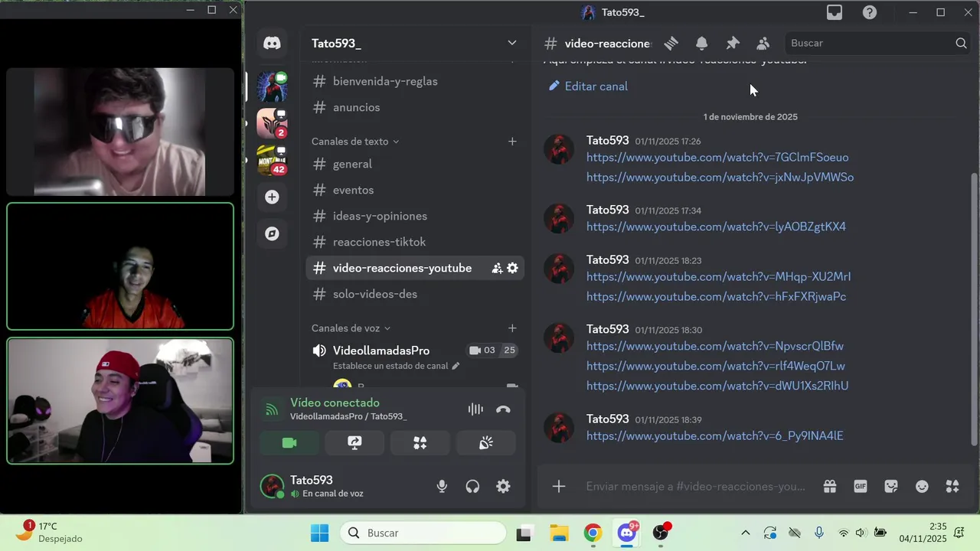The width and height of the screenshot is (980, 551).
Task: Open the Threads icon in the channel header
Action: 671,44
